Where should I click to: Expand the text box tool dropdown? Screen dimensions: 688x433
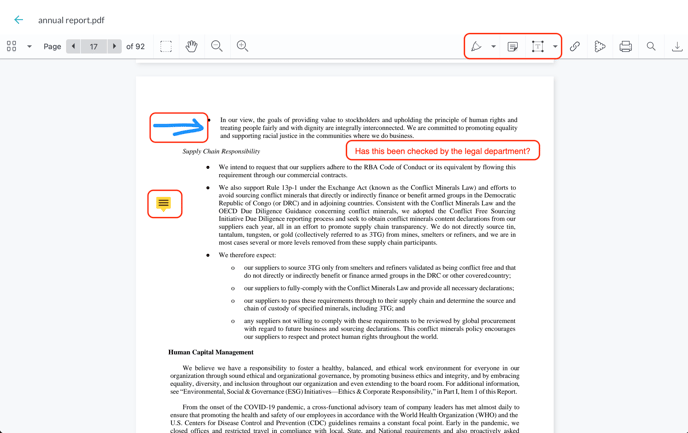(x=555, y=46)
